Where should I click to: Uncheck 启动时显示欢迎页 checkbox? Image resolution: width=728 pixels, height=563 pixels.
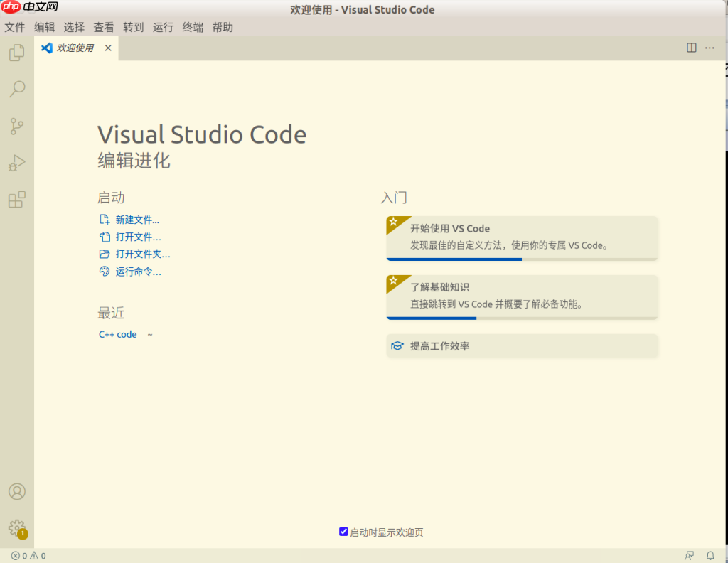pos(344,531)
